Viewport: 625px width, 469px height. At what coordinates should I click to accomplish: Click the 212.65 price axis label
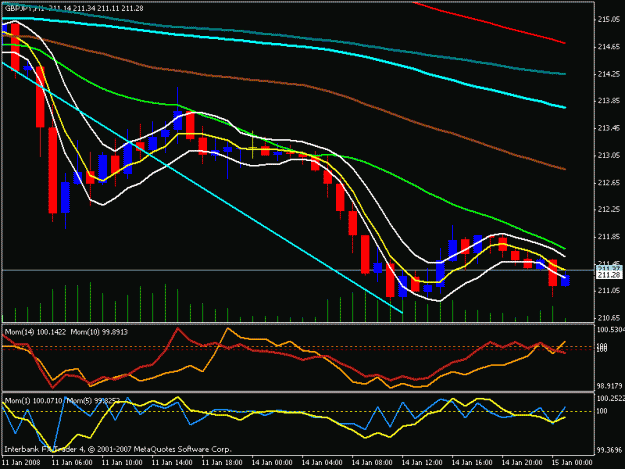click(609, 182)
